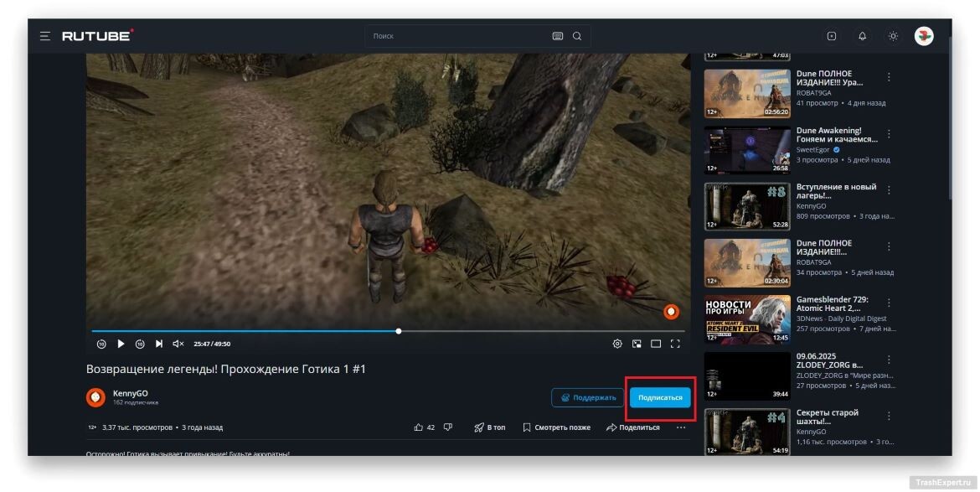Click the 25:47 / 49:50 time display
The width and height of the screenshot is (980, 492).
click(212, 344)
